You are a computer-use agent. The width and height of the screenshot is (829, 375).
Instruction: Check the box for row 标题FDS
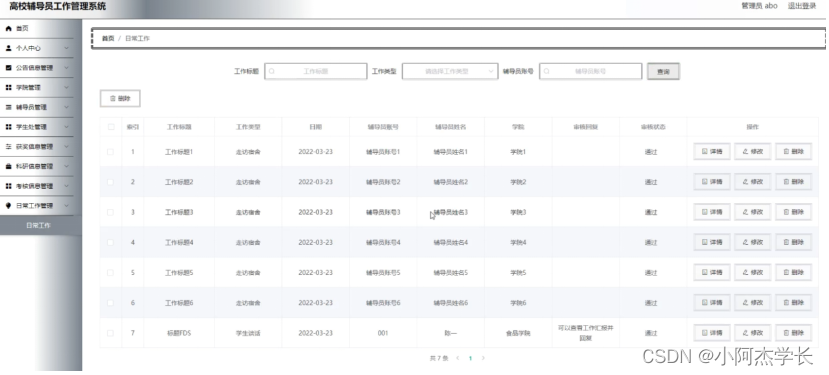coord(110,333)
